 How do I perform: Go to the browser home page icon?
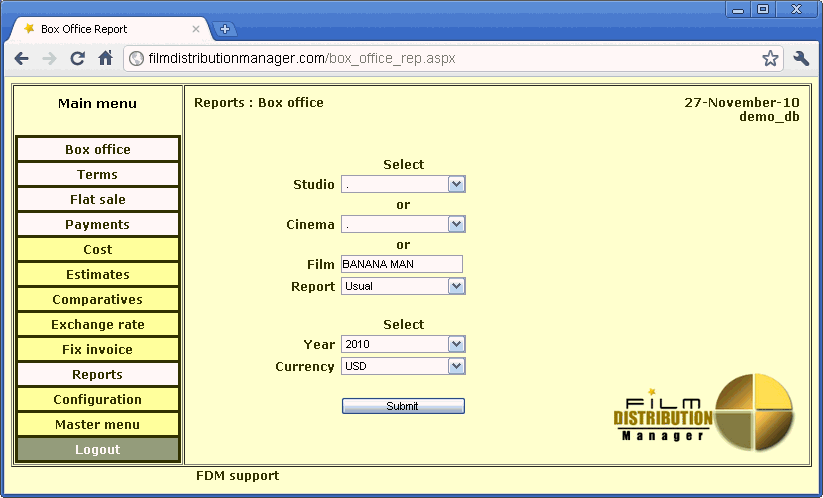(105, 59)
